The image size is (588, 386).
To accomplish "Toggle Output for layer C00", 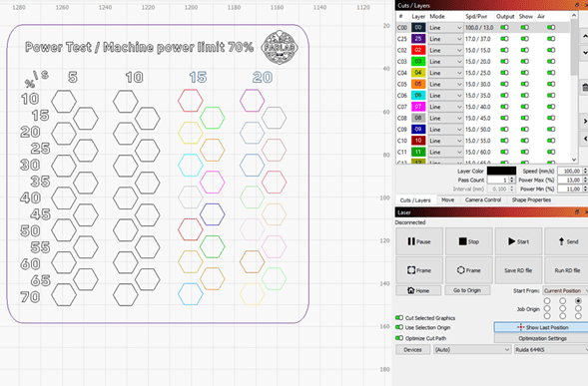I will click(504, 27).
